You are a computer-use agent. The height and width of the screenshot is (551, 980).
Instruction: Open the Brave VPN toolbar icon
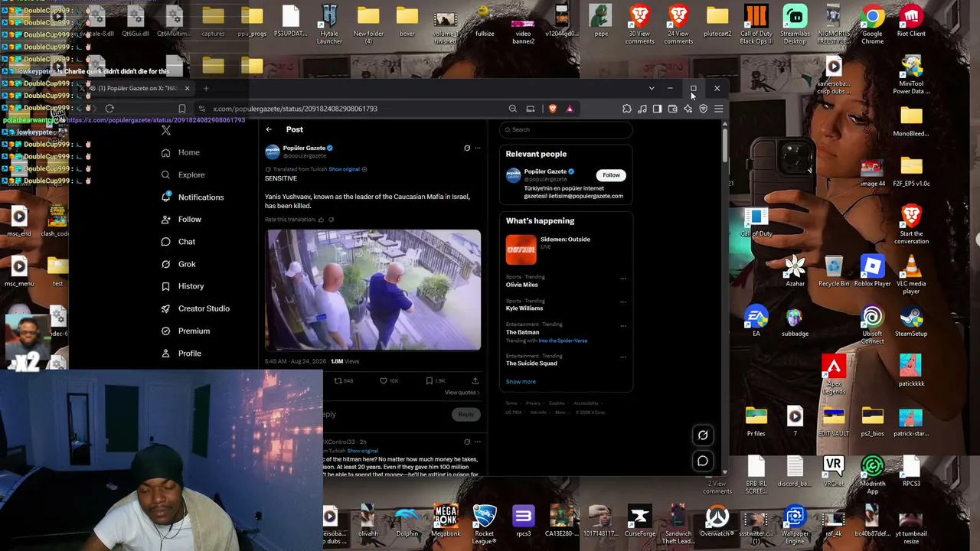click(704, 109)
